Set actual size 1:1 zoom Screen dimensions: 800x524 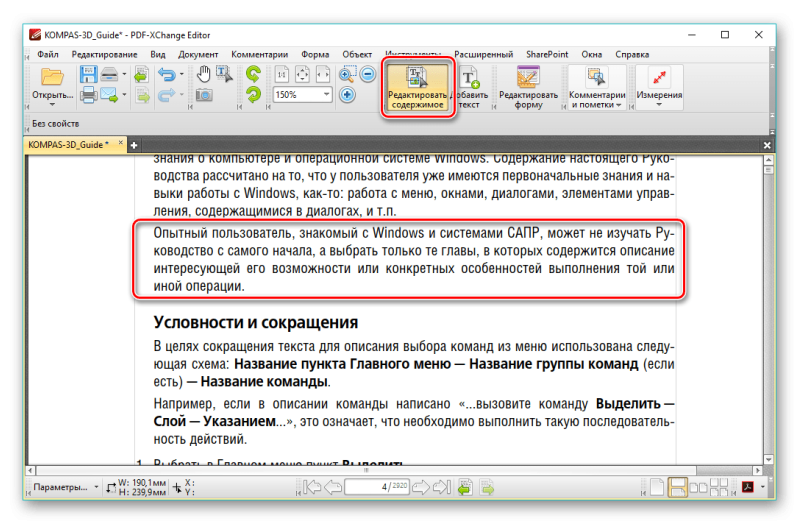[282, 75]
